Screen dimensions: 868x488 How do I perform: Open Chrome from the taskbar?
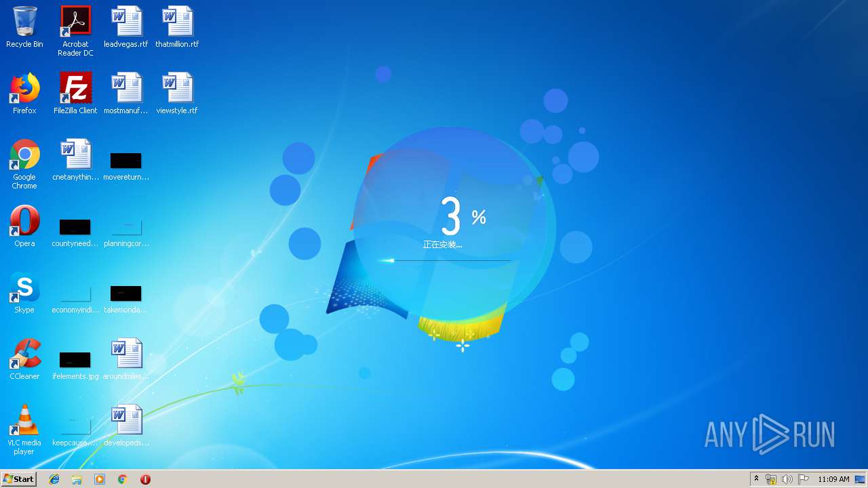(122, 479)
